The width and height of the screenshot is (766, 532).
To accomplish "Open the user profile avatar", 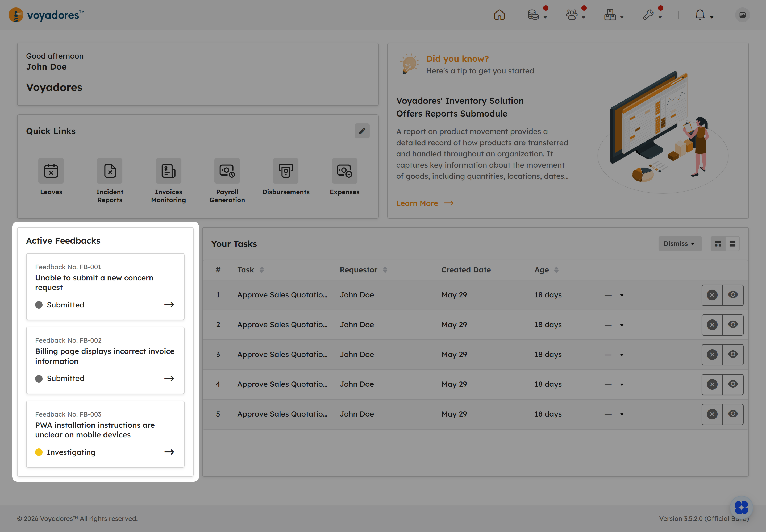I will (x=742, y=15).
